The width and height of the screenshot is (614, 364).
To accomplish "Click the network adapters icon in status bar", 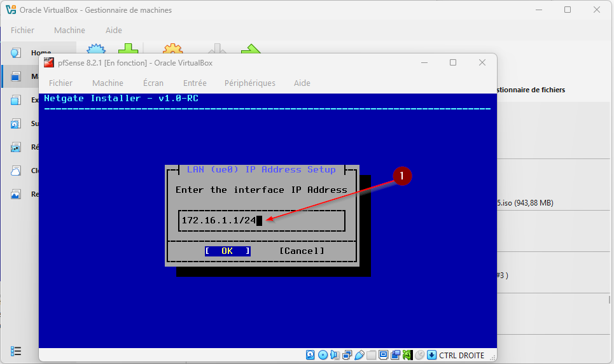I will click(x=347, y=355).
